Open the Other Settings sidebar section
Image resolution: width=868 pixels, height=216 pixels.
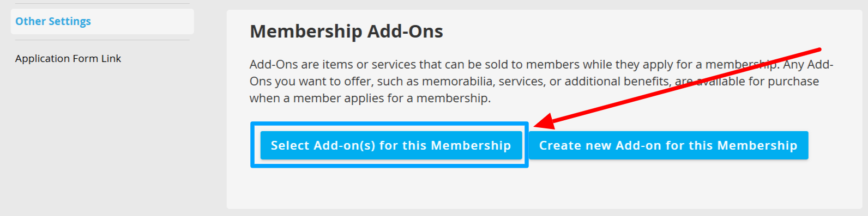tap(102, 21)
